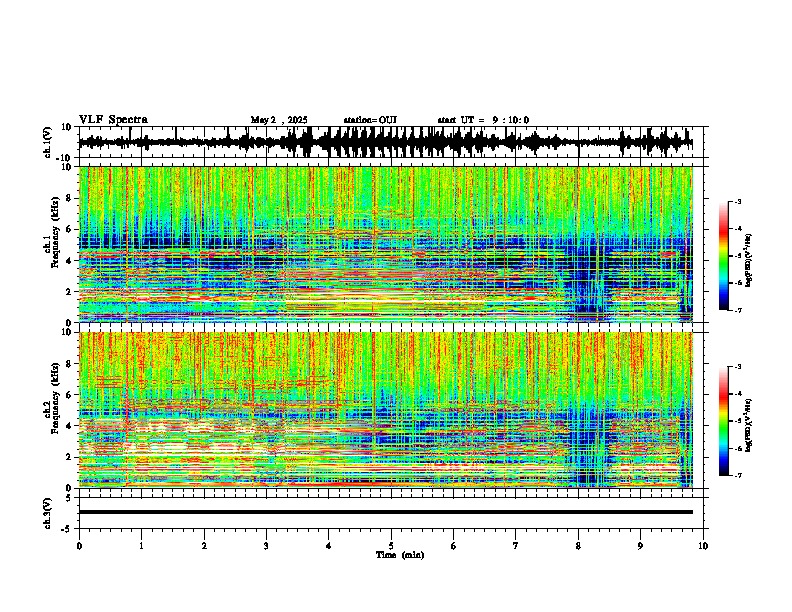Click the ch.2 "Frequency (kHz)" axis label

pos(55,398)
